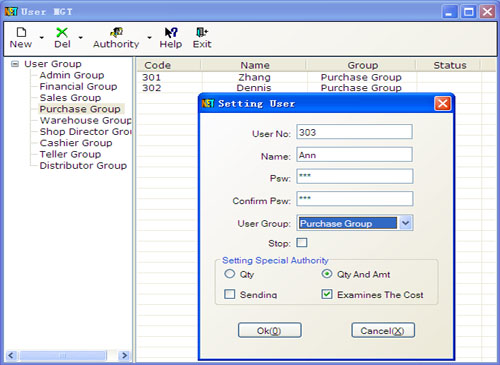
Task: Select Warehouse Group in the tree
Action: tap(86, 120)
